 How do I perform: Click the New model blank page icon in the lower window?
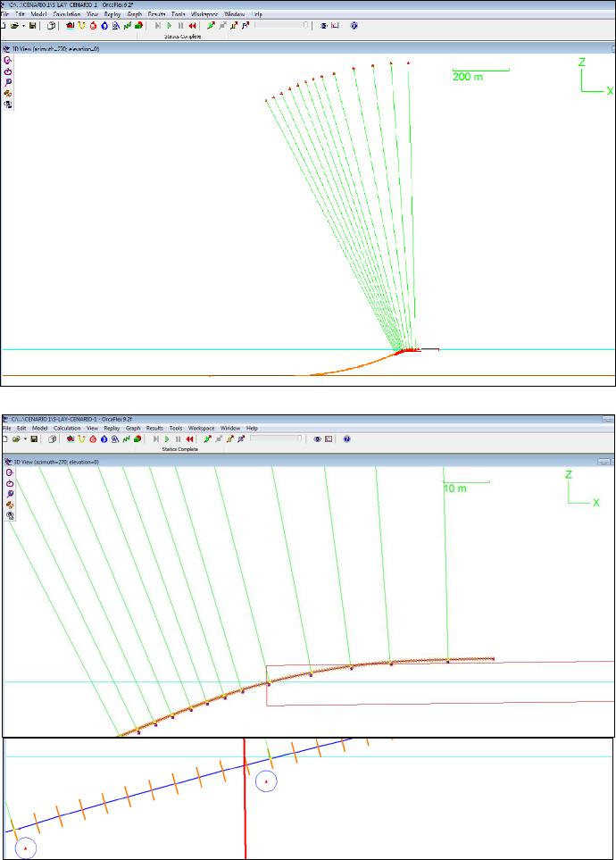point(5,439)
